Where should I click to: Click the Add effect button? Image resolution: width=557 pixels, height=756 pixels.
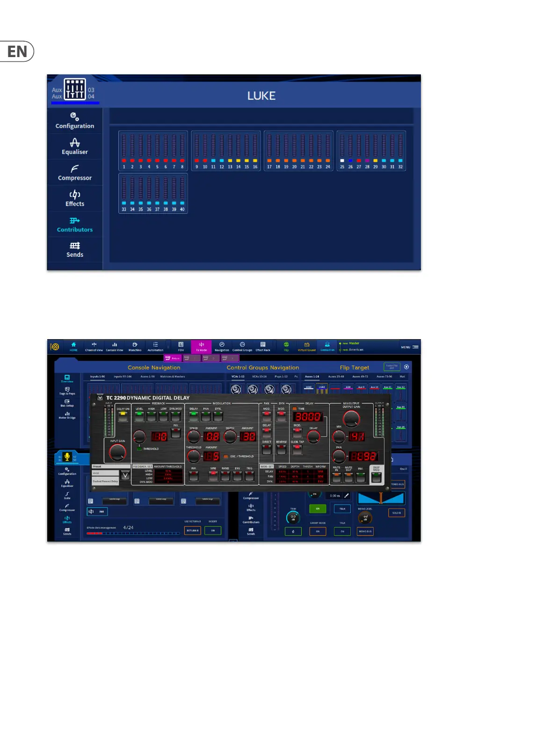97,511
